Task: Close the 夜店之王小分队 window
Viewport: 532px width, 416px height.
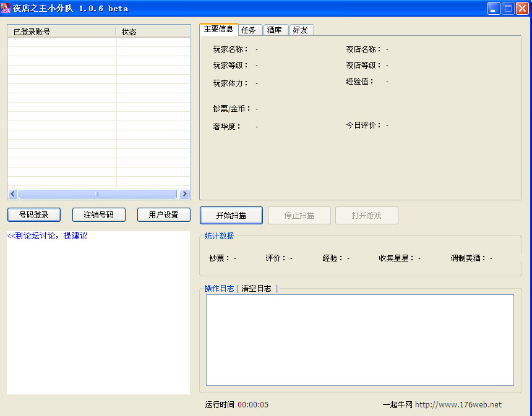Action: 521,9
